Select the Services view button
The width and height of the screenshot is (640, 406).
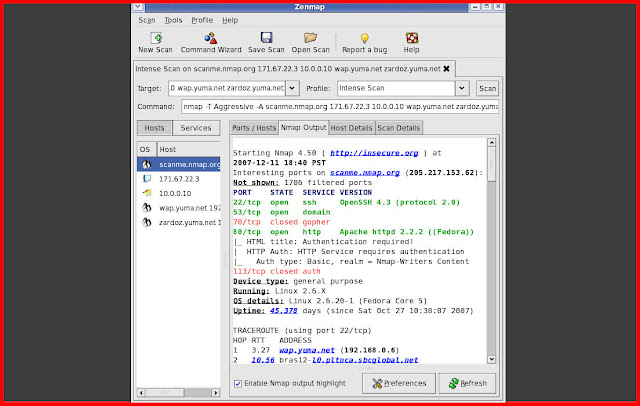[196, 128]
